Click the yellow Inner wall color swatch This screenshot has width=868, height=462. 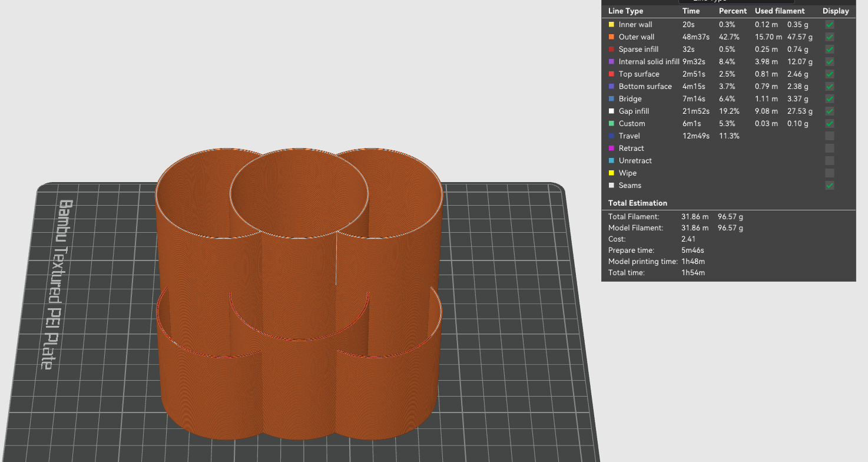click(611, 25)
